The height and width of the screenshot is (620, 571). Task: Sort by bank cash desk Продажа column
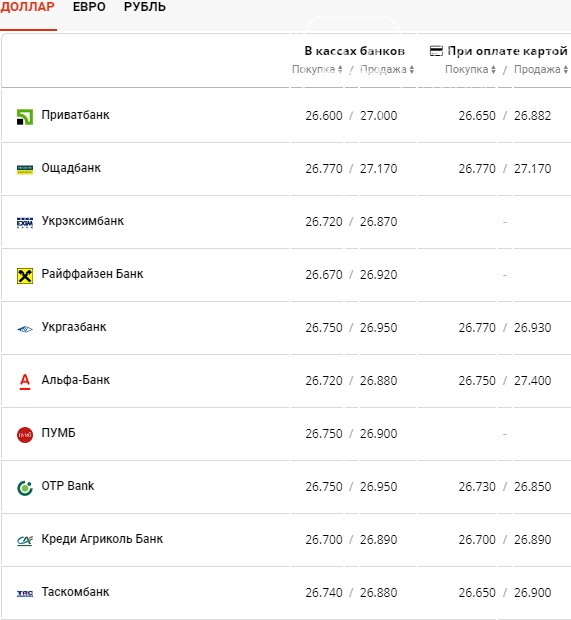pos(387,70)
